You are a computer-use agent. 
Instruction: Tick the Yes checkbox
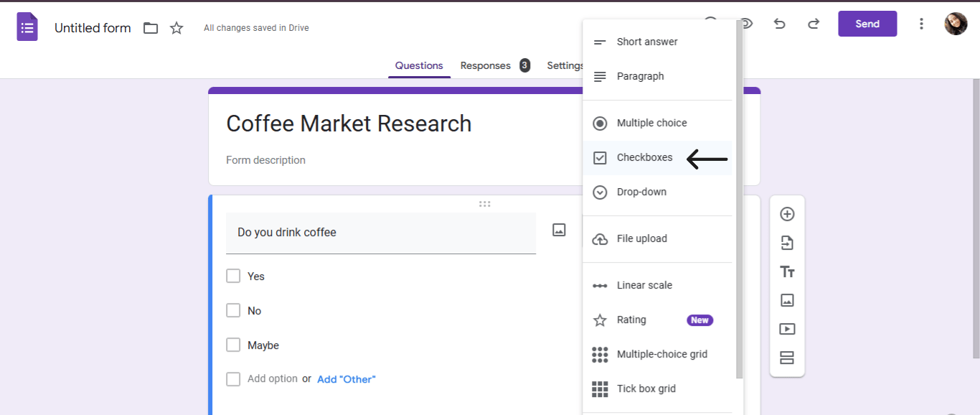233,276
